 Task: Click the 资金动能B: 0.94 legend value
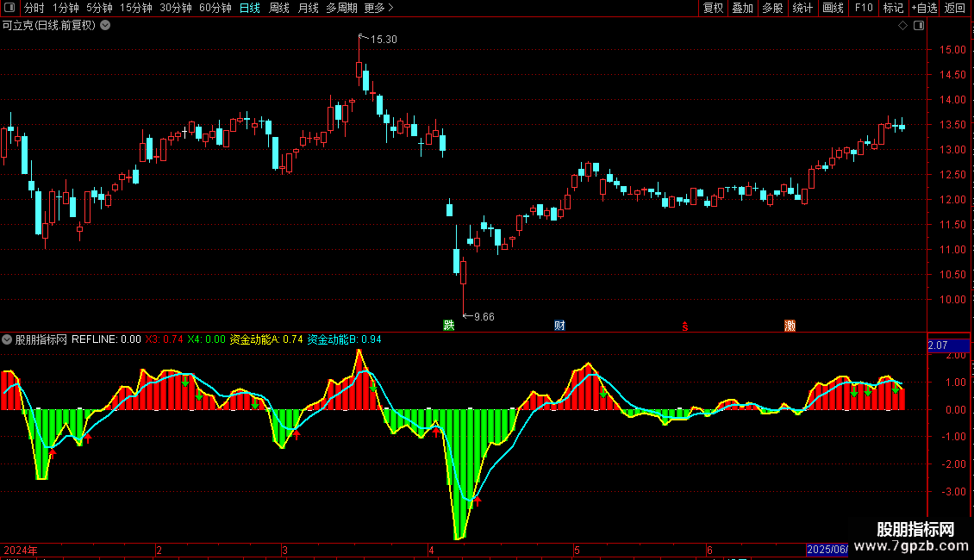(x=344, y=339)
